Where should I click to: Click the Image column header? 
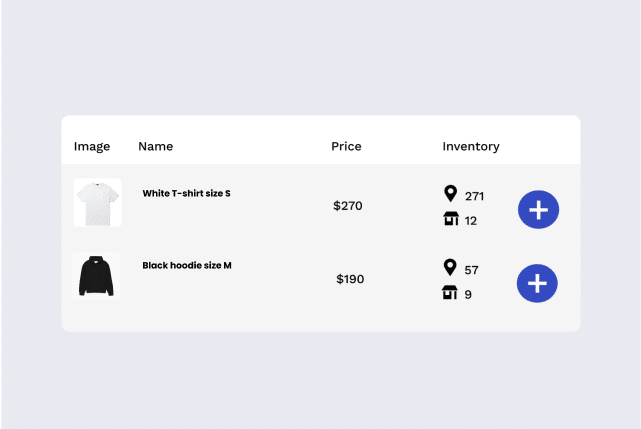click(x=92, y=146)
